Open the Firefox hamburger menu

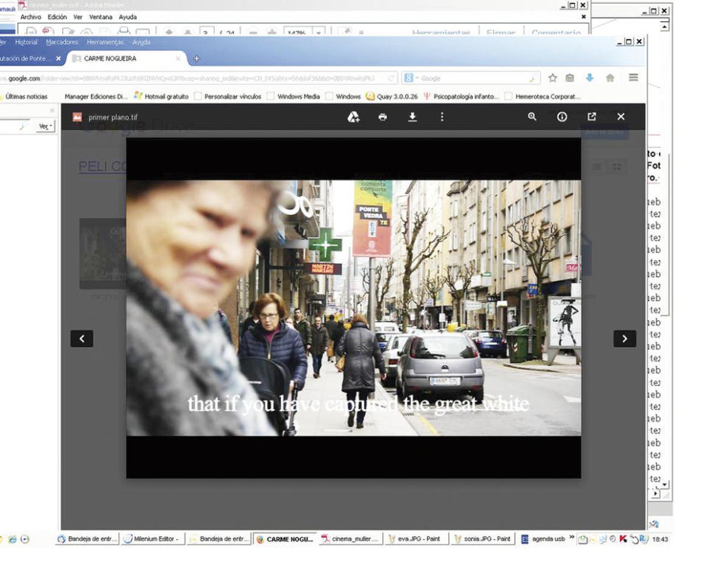click(x=633, y=78)
